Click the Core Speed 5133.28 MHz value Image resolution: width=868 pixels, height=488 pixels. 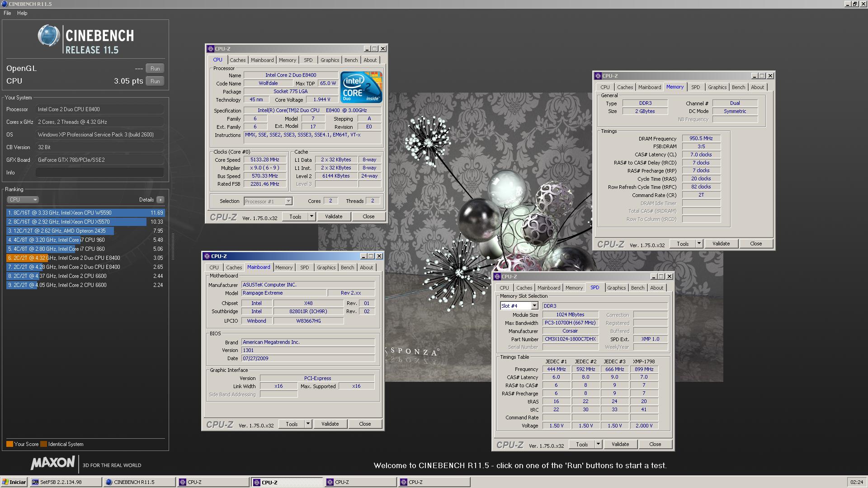[x=265, y=160]
